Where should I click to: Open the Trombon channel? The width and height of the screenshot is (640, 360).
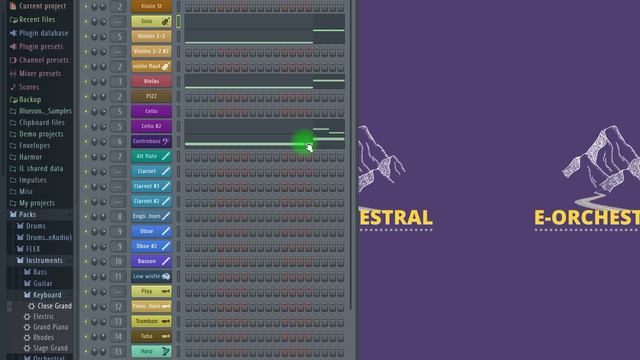(x=151, y=321)
